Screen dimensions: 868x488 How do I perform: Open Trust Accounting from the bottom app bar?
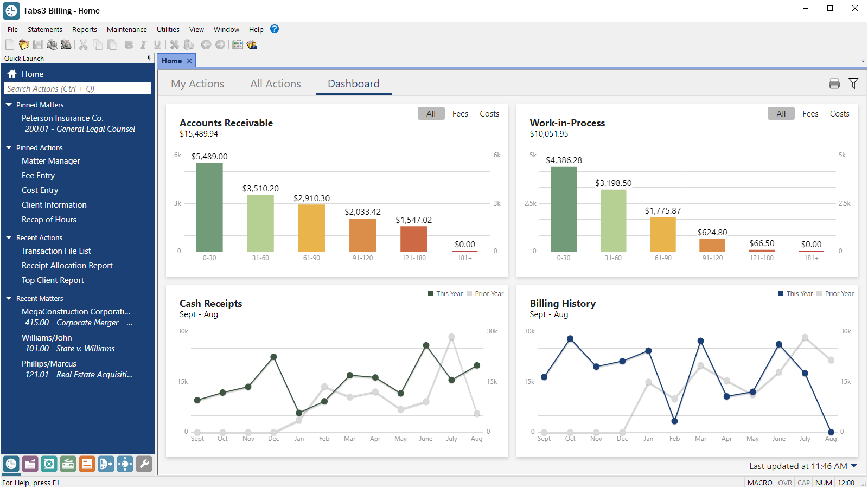coord(49,464)
